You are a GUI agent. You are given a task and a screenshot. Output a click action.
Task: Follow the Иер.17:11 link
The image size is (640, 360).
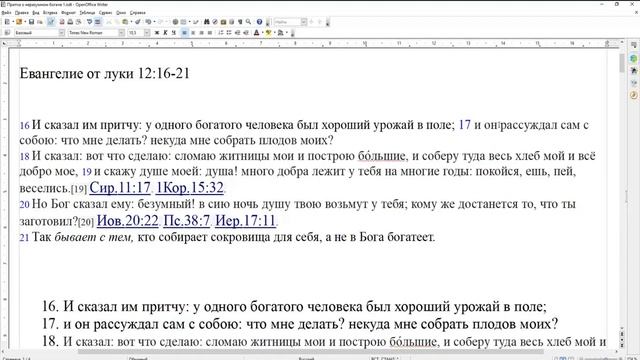coord(245,220)
